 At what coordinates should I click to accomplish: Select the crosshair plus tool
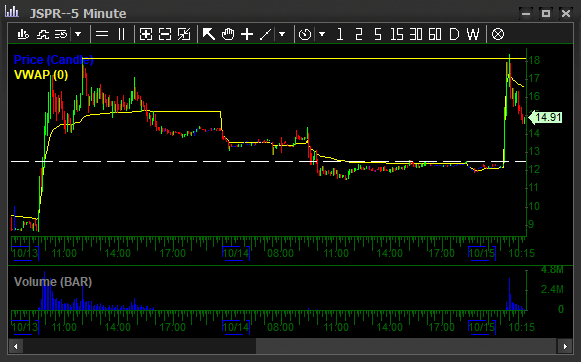click(247, 34)
